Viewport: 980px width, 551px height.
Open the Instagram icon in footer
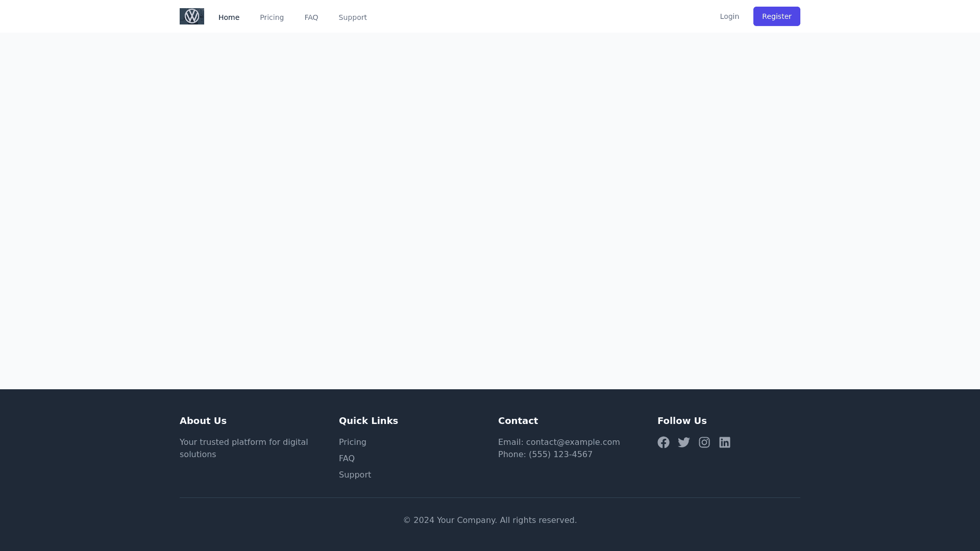coord(704,442)
